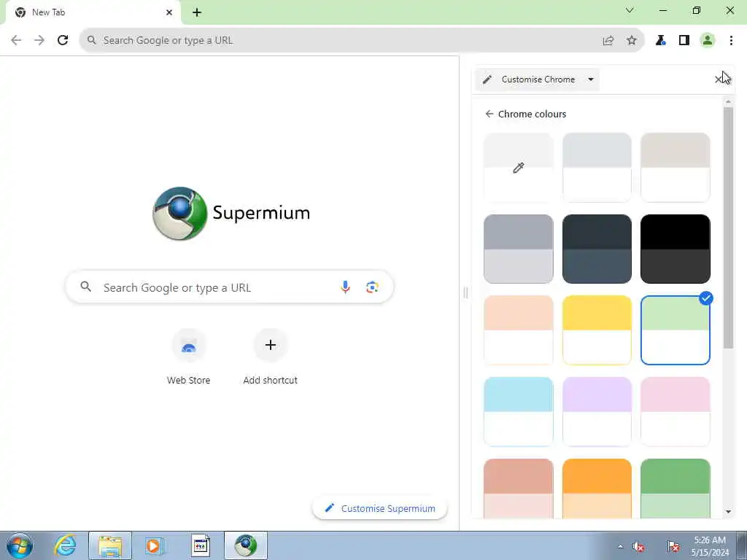The image size is (747, 560).
Task: Go back from Chrome colours
Action: 489,114
